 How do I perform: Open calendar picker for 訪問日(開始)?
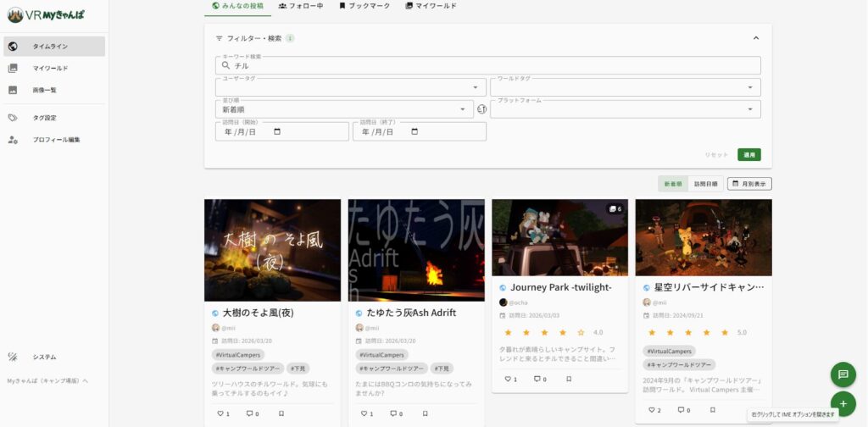277,131
